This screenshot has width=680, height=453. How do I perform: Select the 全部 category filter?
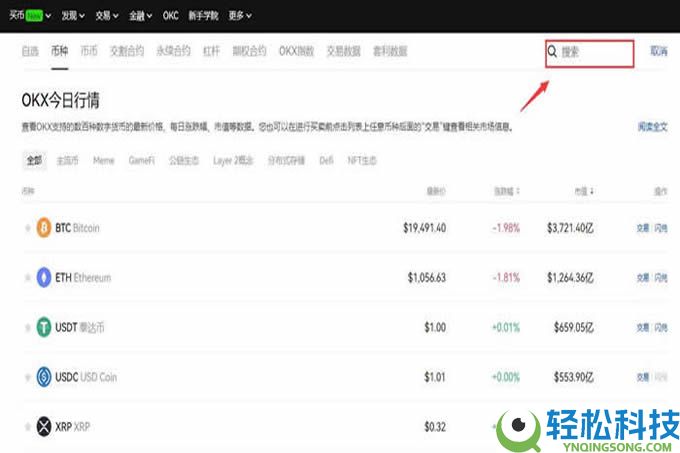click(34, 160)
